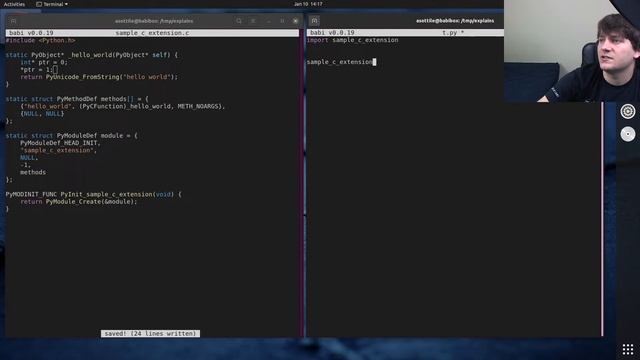This screenshot has width=640, height=360.
Task: Click the 'methods' line inside PyModuleDef struct
Action: 33,172
